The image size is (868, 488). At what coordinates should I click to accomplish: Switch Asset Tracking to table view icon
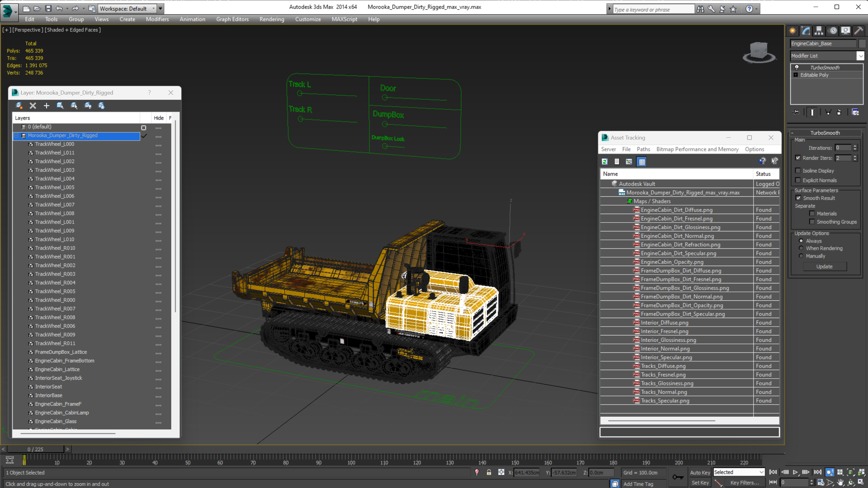click(642, 162)
